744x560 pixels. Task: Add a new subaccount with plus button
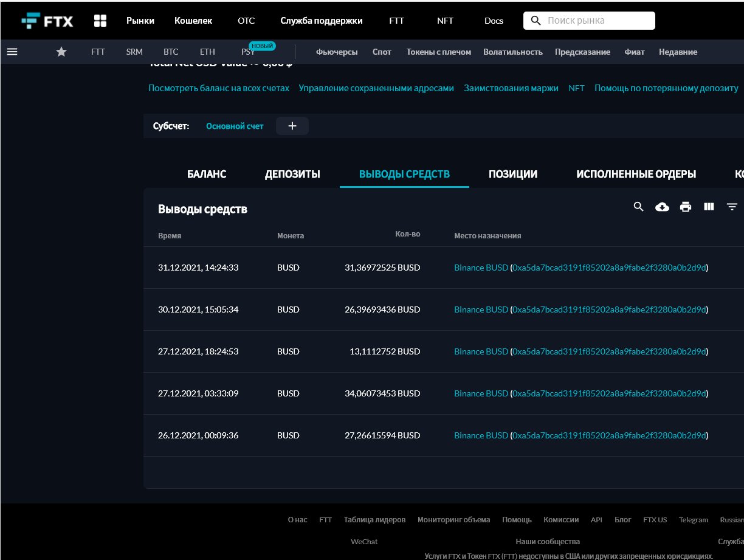pyautogui.click(x=292, y=126)
